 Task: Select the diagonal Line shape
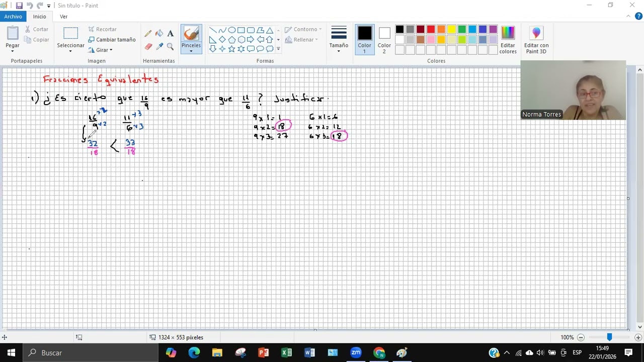(x=212, y=30)
